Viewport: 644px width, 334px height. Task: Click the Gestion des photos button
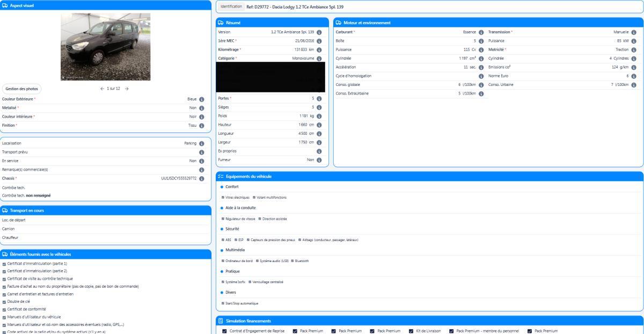point(21,89)
